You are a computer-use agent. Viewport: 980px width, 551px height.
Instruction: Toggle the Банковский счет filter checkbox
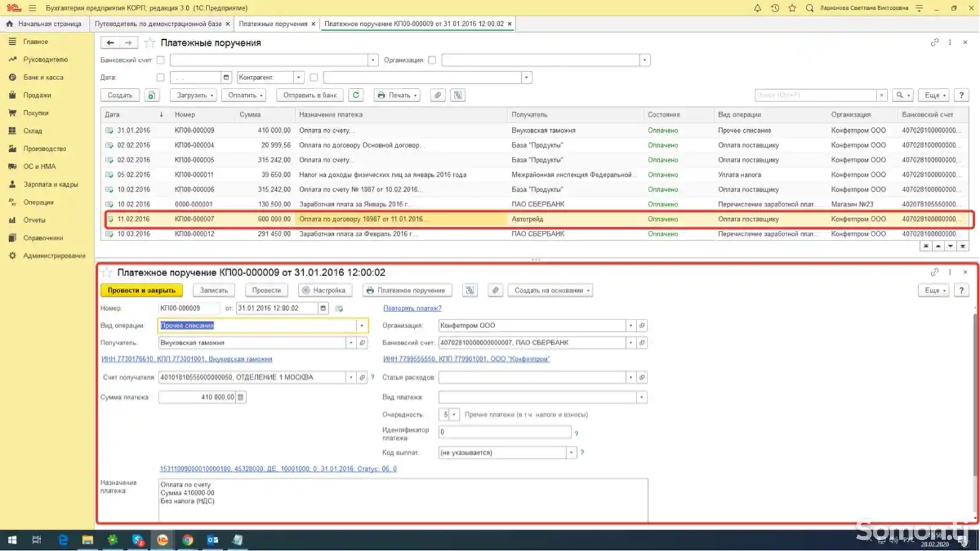(160, 60)
